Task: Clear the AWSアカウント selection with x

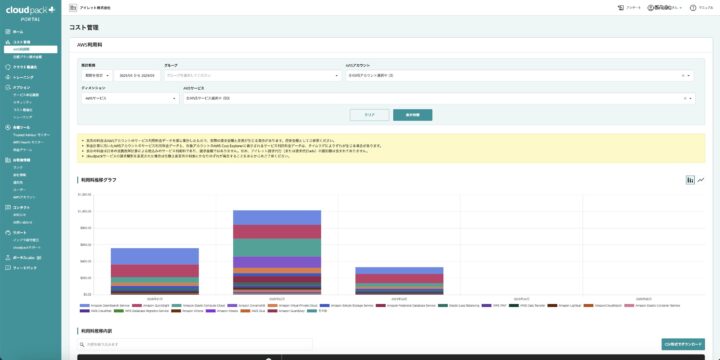Action: pyautogui.click(x=682, y=75)
